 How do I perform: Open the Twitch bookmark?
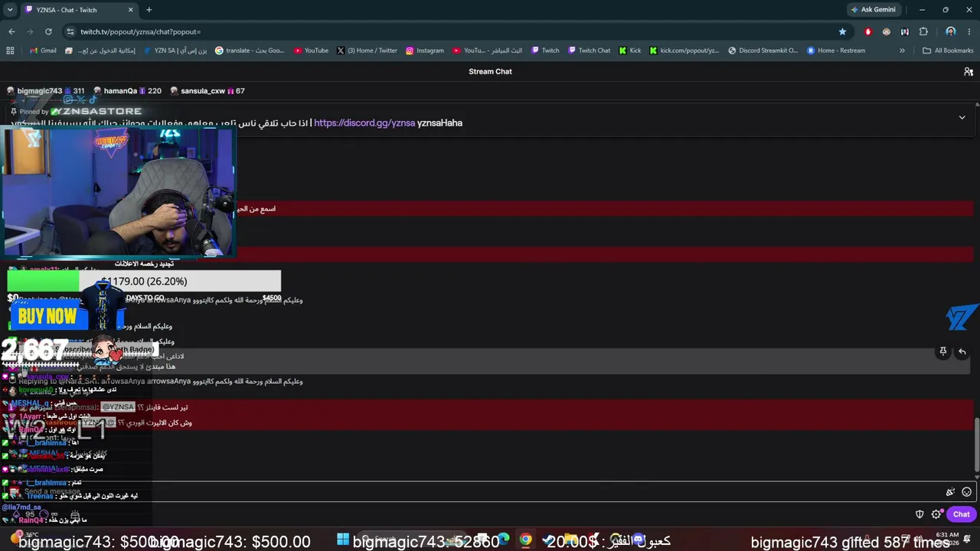pyautogui.click(x=546, y=51)
